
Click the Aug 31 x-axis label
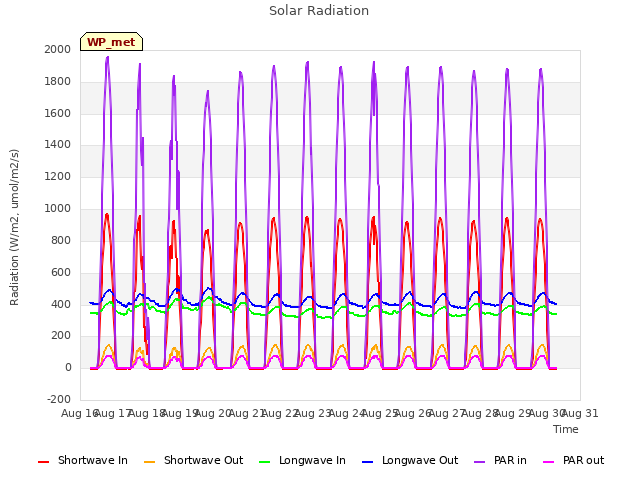pyautogui.click(x=580, y=413)
